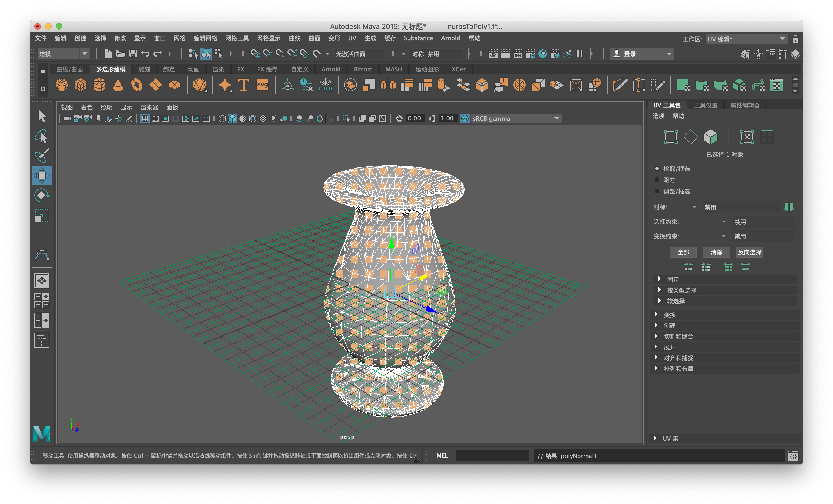Click the Redo arrow icon
This screenshot has height=504, width=833.
point(158,54)
